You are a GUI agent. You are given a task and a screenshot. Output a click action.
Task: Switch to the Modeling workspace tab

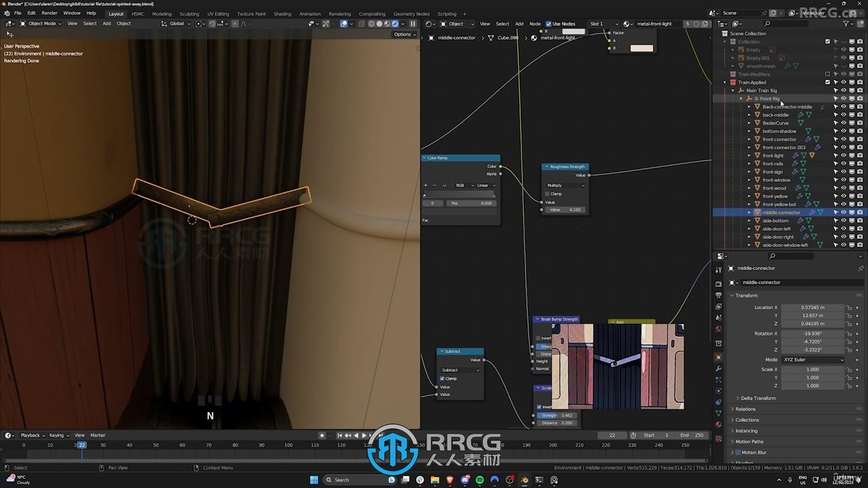162,14
